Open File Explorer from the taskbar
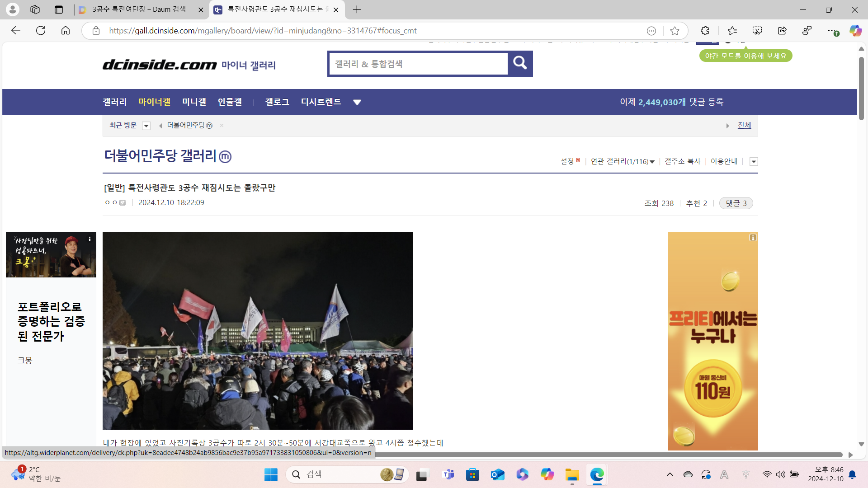The image size is (868, 488). pos(572,474)
